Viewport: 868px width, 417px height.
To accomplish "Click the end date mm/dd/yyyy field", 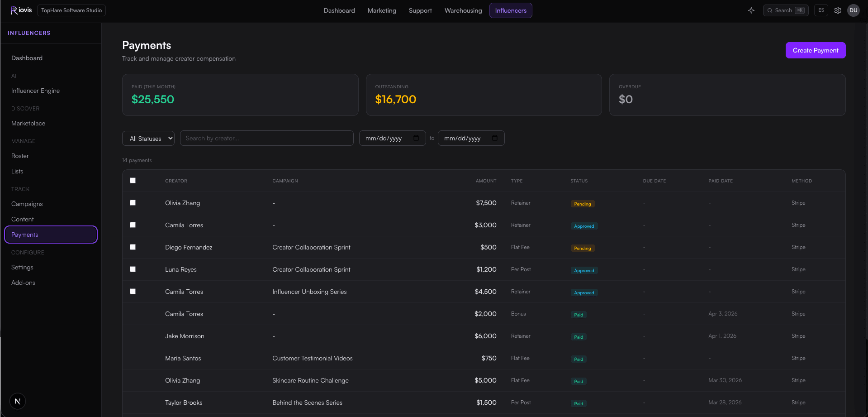I will click(471, 138).
